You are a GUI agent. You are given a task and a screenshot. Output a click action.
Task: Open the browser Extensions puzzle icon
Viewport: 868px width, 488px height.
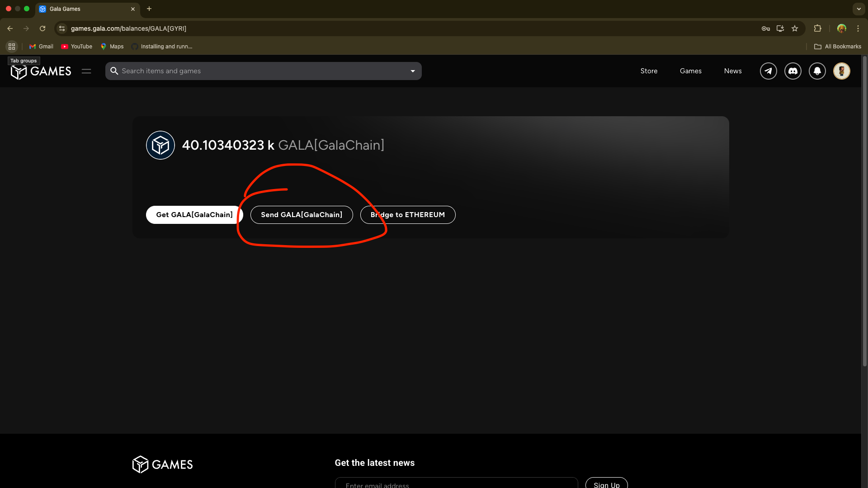pyautogui.click(x=817, y=28)
